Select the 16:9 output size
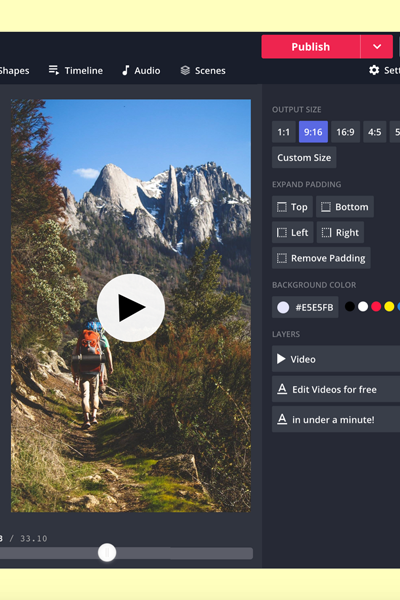 [345, 132]
